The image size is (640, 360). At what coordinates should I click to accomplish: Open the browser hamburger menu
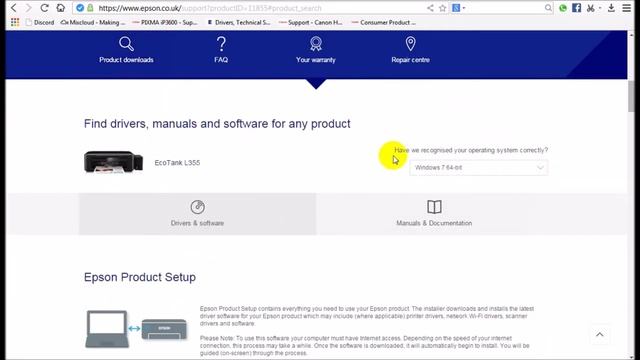(x=627, y=8)
